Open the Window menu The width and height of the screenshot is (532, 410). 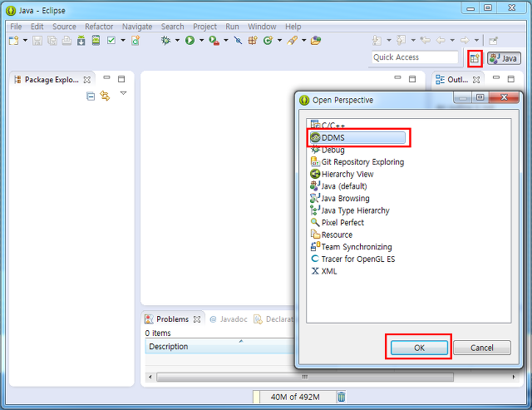[x=262, y=27]
